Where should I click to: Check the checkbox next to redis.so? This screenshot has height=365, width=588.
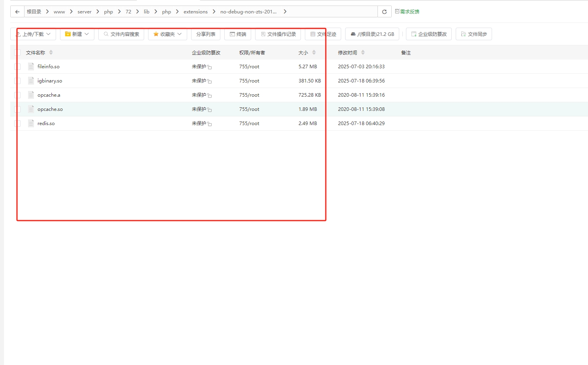(x=17, y=123)
